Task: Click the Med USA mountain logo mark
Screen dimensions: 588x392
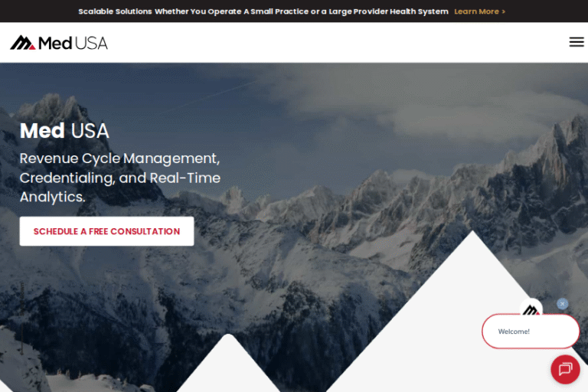Action: [23, 43]
